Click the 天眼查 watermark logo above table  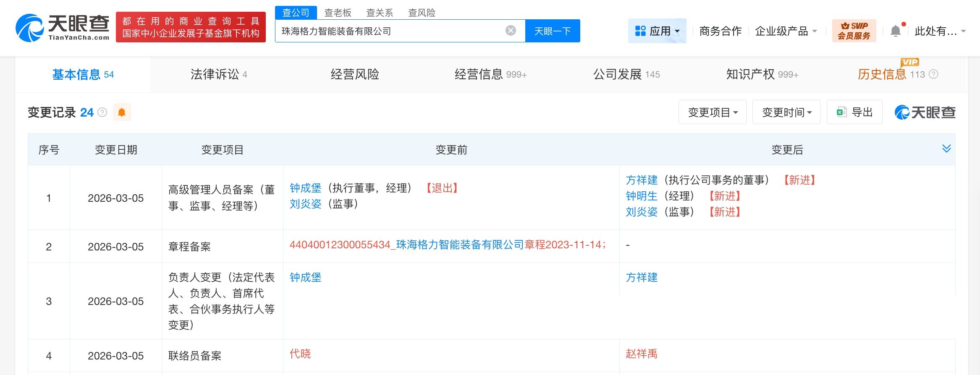click(925, 112)
